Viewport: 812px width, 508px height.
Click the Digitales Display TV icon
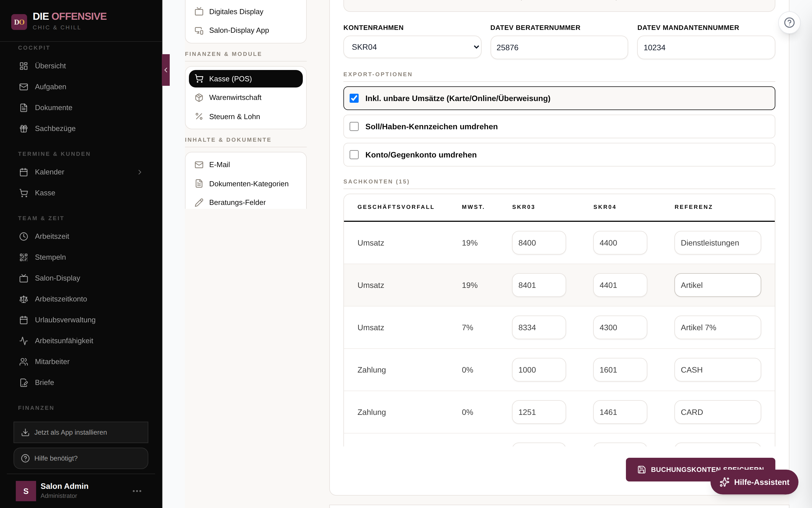pyautogui.click(x=199, y=11)
